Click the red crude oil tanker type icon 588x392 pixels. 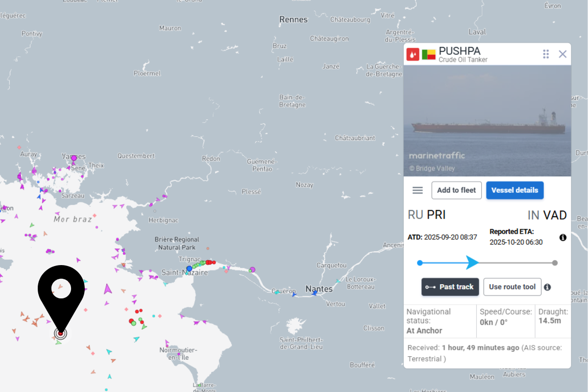(413, 54)
